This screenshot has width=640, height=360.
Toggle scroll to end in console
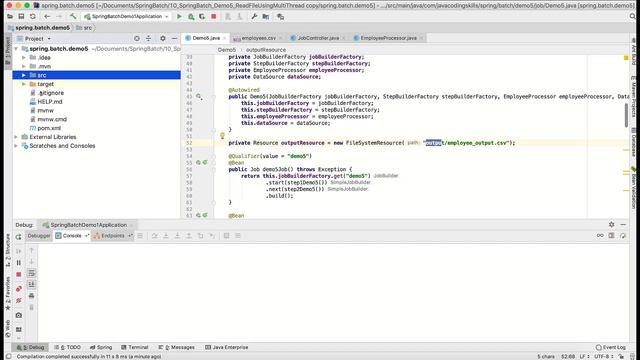31,284
